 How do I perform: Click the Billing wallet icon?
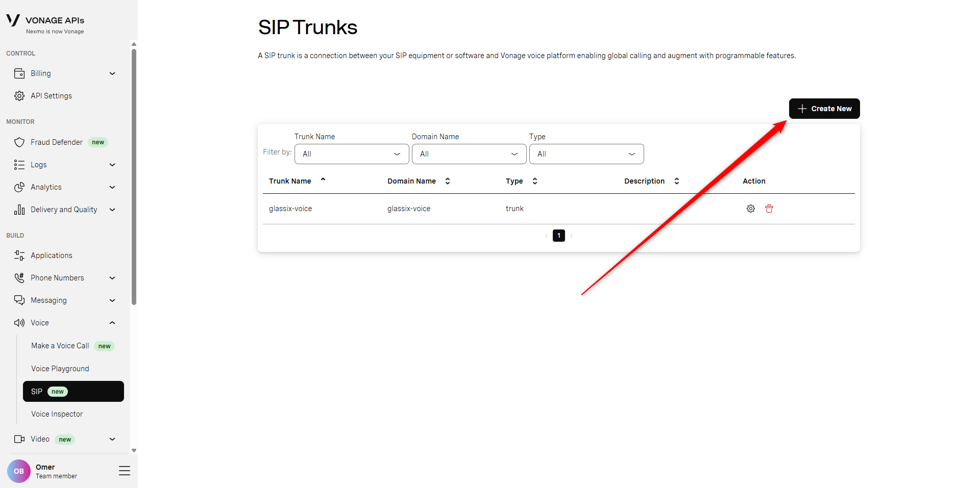(19, 73)
